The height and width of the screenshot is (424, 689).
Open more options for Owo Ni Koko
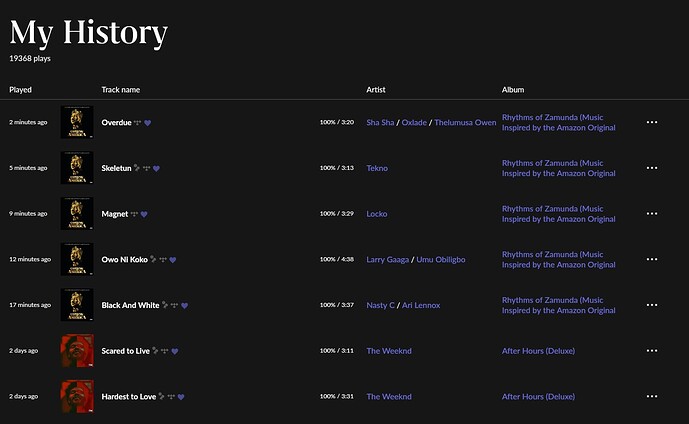pyautogui.click(x=652, y=259)
